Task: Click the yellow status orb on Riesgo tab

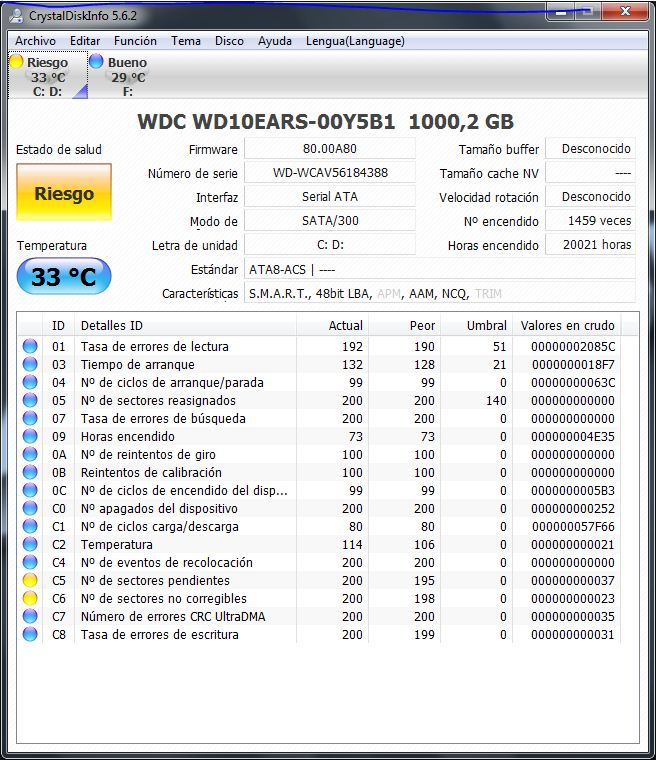Action: click(x=16, y=62)
